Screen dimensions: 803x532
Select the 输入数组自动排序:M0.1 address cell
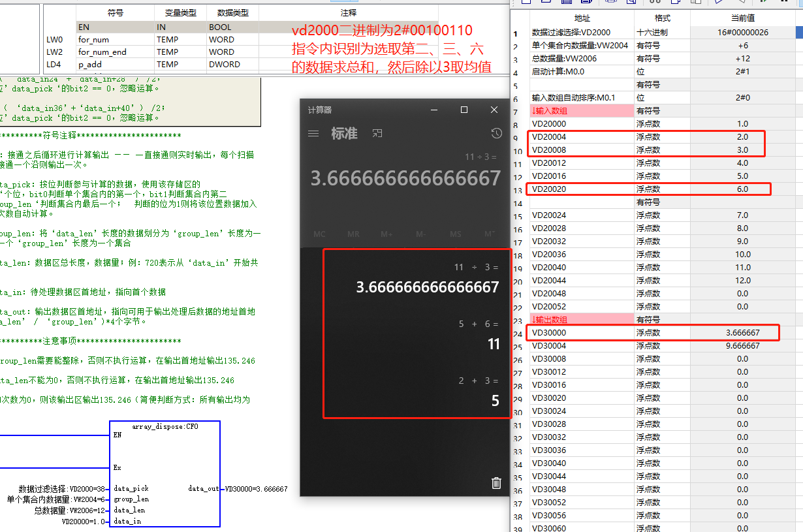pyautogui.click(x=582, y=97)
